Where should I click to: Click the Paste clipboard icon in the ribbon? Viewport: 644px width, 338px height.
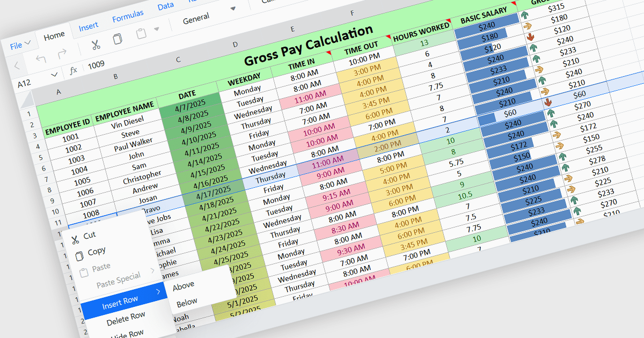141,34
